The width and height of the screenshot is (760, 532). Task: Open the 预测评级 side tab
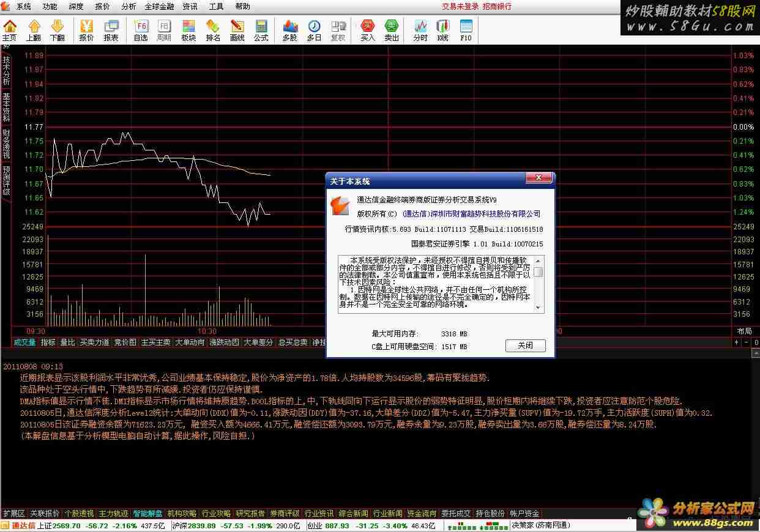click(x=6, y=180)
